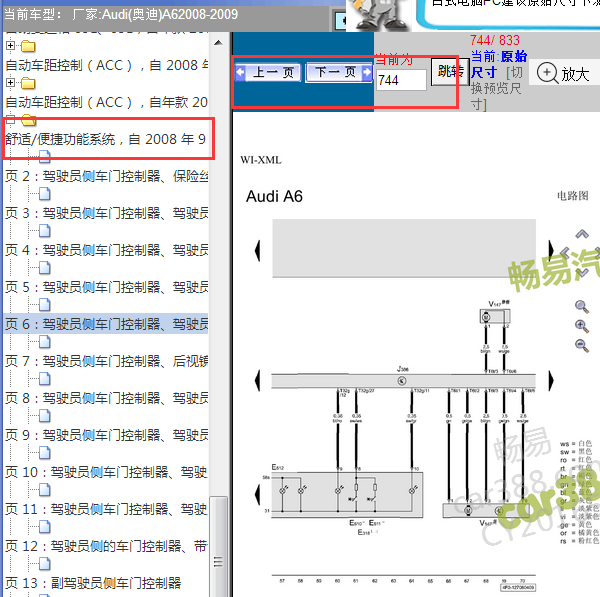Select tree item 自动车距控制 (ACC), 自年款

coord(107,103)
